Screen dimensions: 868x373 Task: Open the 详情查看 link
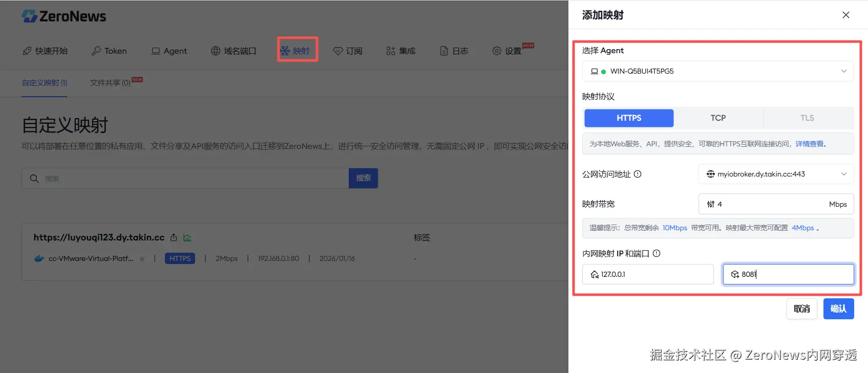click(810, 144)
